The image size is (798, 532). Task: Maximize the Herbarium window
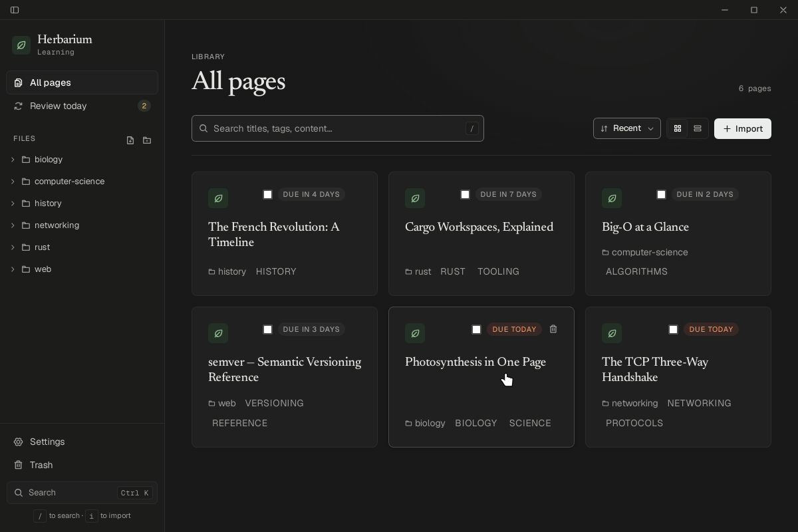tap(754, 10)
